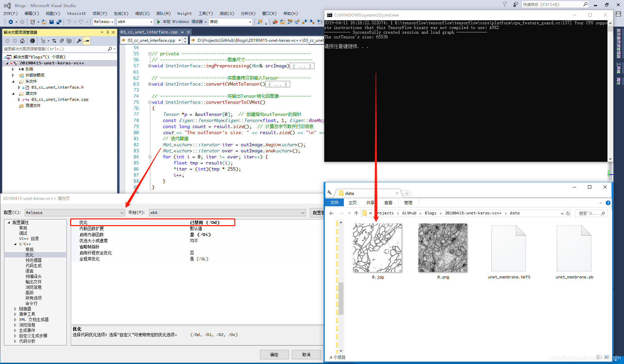Select the Sync with Active Document icon
Viewport: 624px width, 364px height.
(x=55, y=41)
